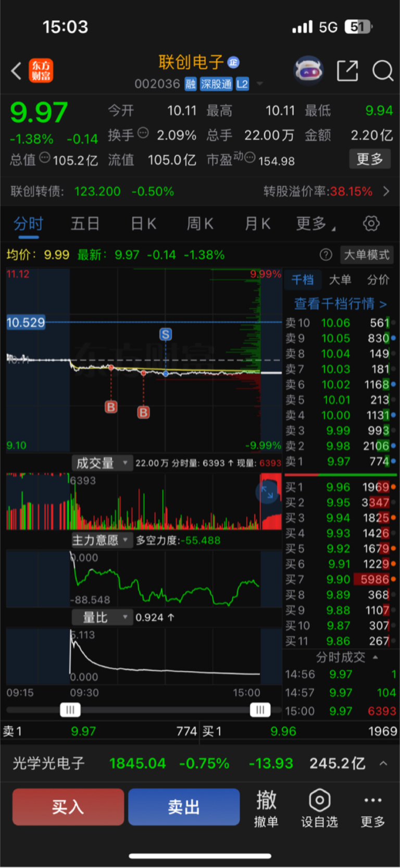
Task: Tap the 10.529 price line label
Action: (x=26, y=322)
